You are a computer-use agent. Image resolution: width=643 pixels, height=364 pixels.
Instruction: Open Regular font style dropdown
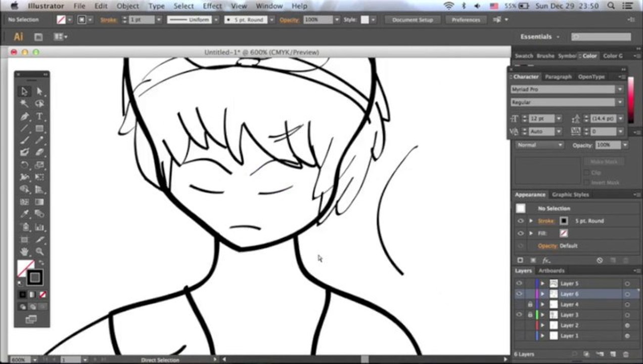620,102
